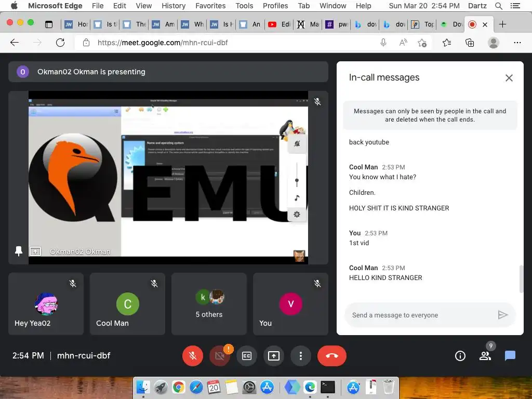This screenshot has width=532, height=399.
Task: Open the More options three-dot menu in the call
Action: (301, 355)
